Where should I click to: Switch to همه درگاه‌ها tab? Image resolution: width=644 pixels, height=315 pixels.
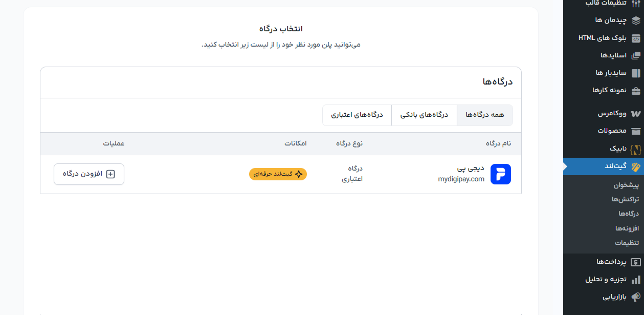[x=484, y=115]
